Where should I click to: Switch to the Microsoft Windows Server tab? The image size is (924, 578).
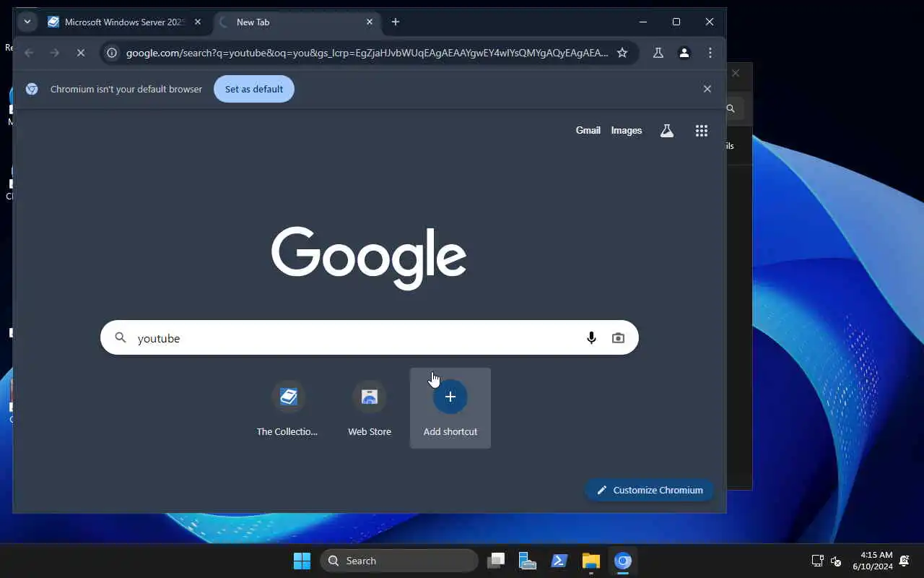pyautogui.click(x=124, y=22)
